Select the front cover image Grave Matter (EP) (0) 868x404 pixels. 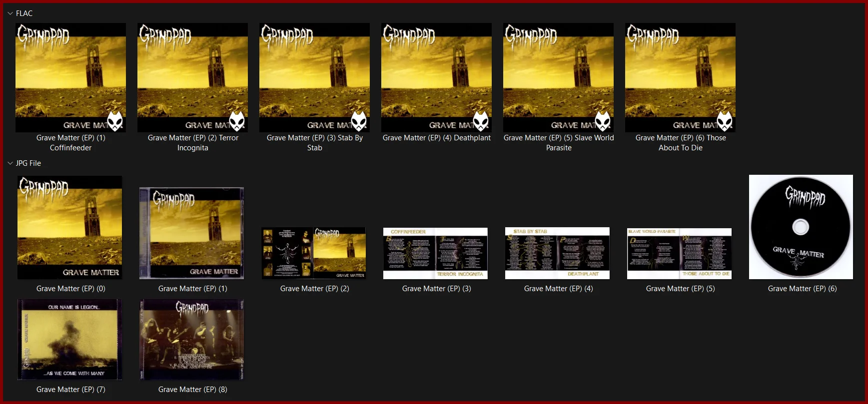[70, 227]
